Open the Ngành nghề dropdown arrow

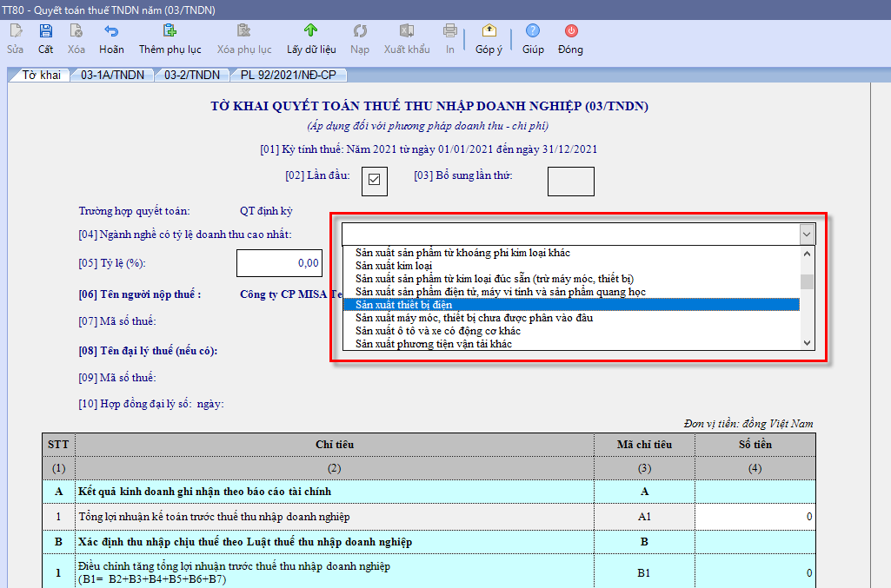(807, 235)
